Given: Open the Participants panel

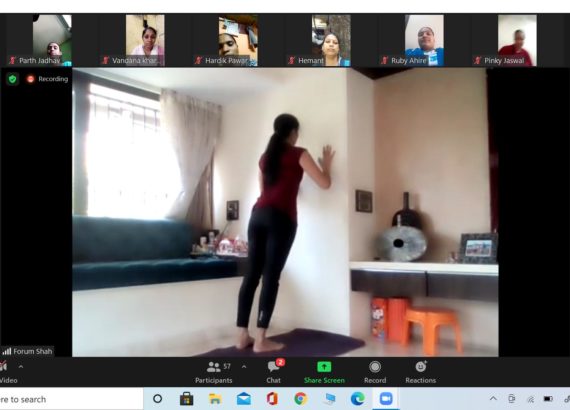Looking at the screenshot, I should pos(214,372).
